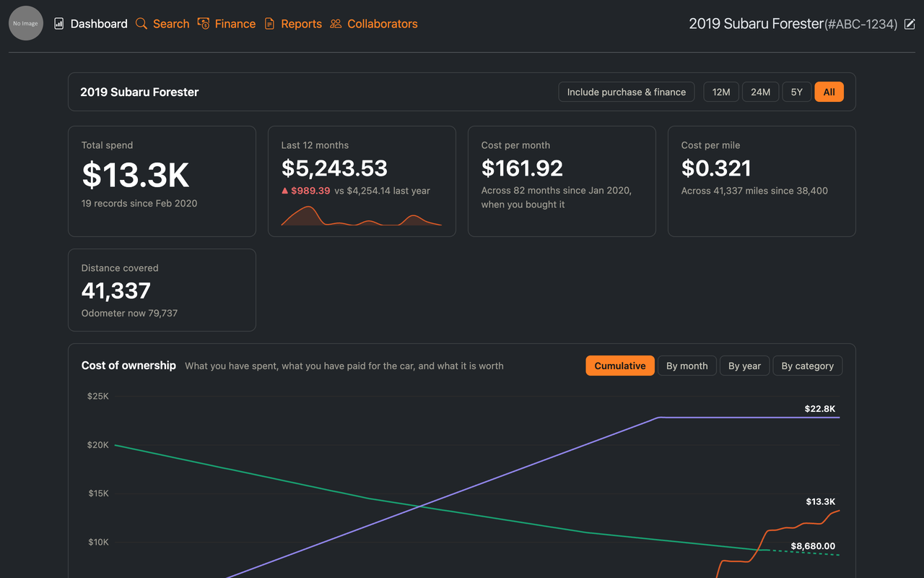Click the Reports document icon
The height and width of the screenshot is (578, 924).
269,24
